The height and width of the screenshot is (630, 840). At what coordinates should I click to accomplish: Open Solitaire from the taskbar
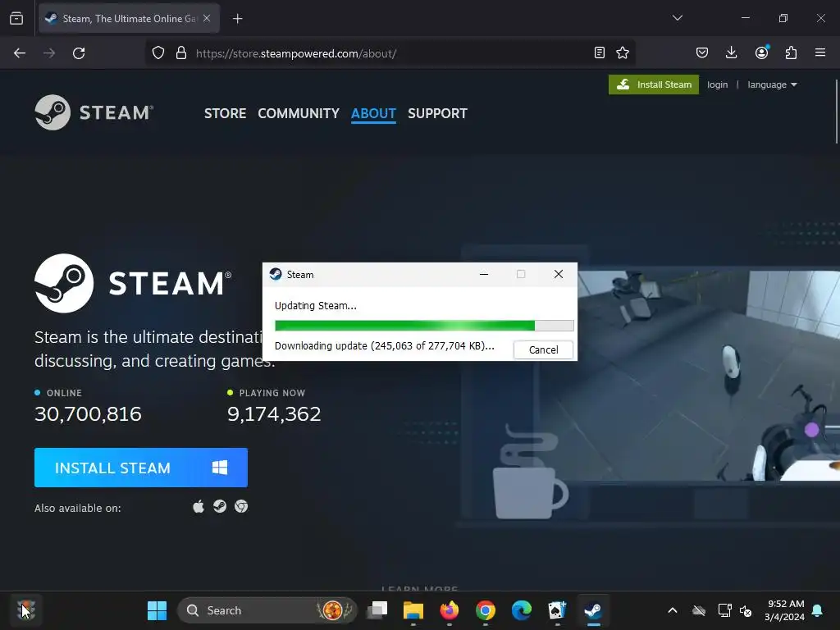(x=557, y=610)
